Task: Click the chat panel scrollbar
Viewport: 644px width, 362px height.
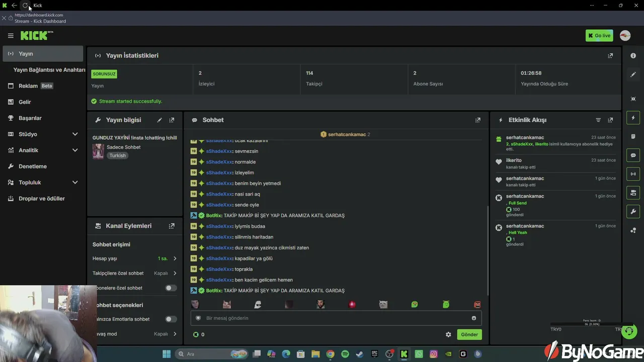Action: point(487,251)
